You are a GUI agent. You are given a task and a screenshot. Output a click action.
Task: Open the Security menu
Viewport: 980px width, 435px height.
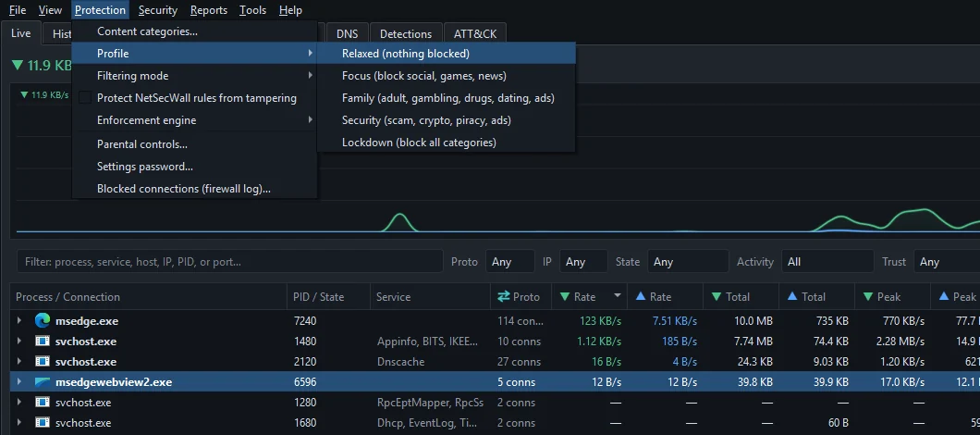point(157,10)
